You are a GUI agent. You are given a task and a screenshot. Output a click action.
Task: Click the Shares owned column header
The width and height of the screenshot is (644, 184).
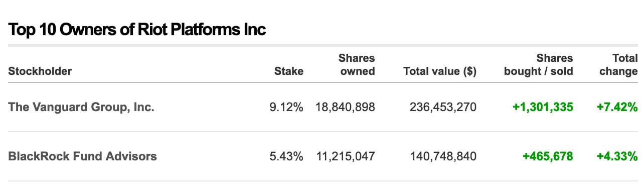click(x=357, y=64)
